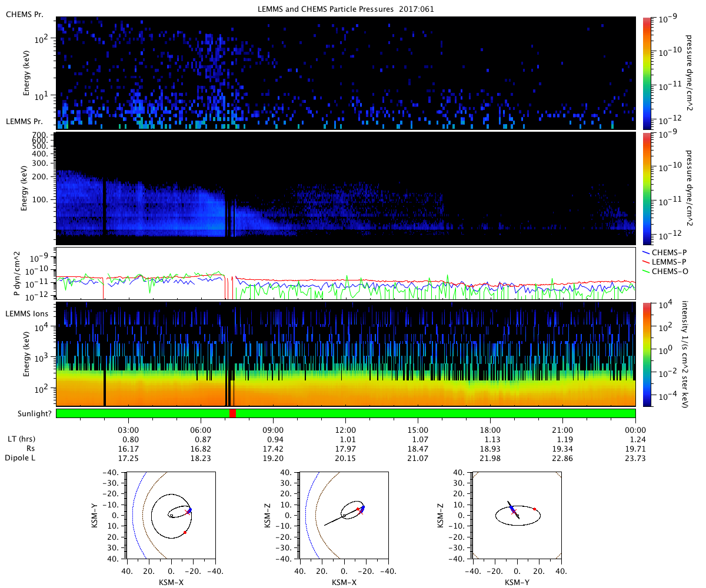Click the line plot of P dyn/cm^2
This screenshot has width=706, height=588.
click(346, 273)
